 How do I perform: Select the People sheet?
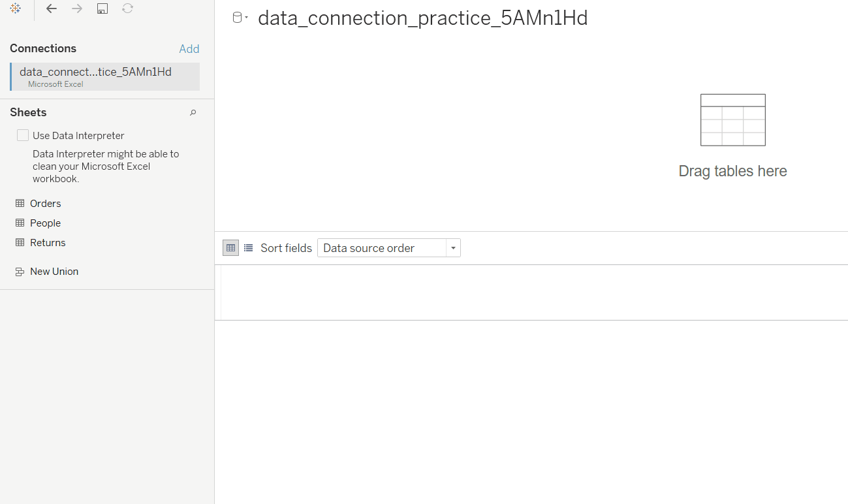45,223
